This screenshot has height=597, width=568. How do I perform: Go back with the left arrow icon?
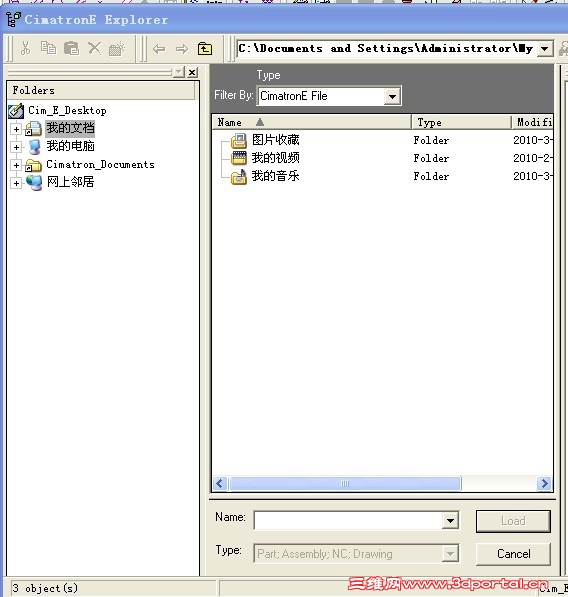click(x=159, y=49)
